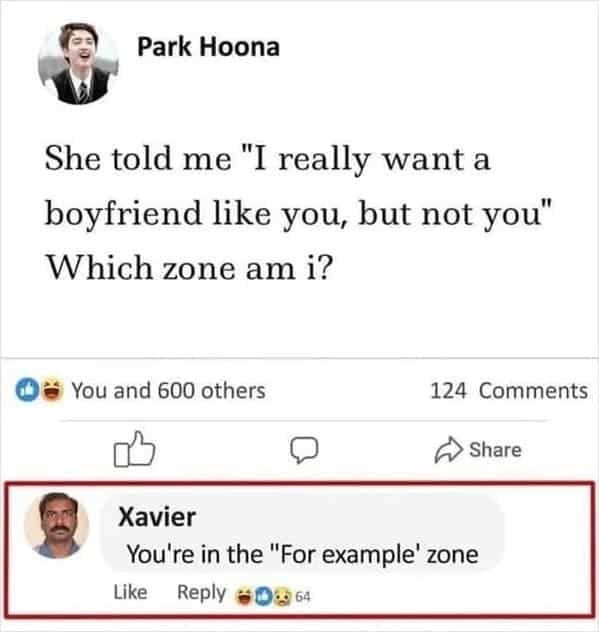Click the 64 reaction count on comment

pyautogui.click(x=303, y=596)
